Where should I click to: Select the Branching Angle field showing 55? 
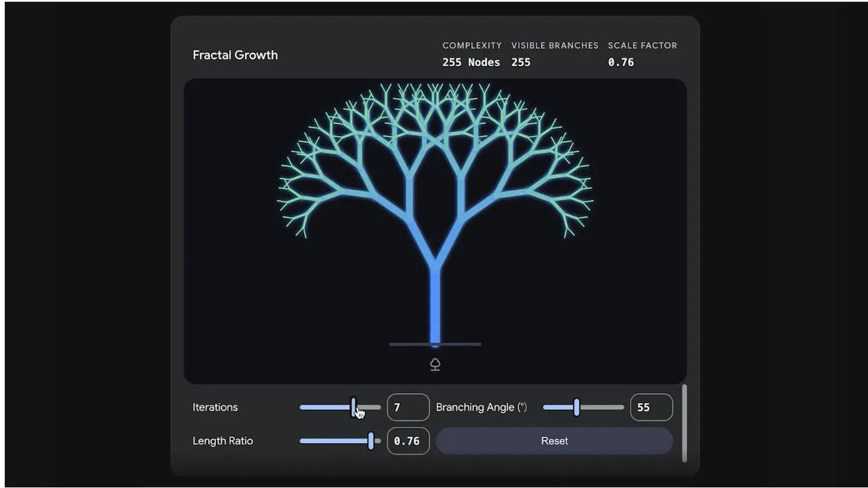click(x=651, y=407)
